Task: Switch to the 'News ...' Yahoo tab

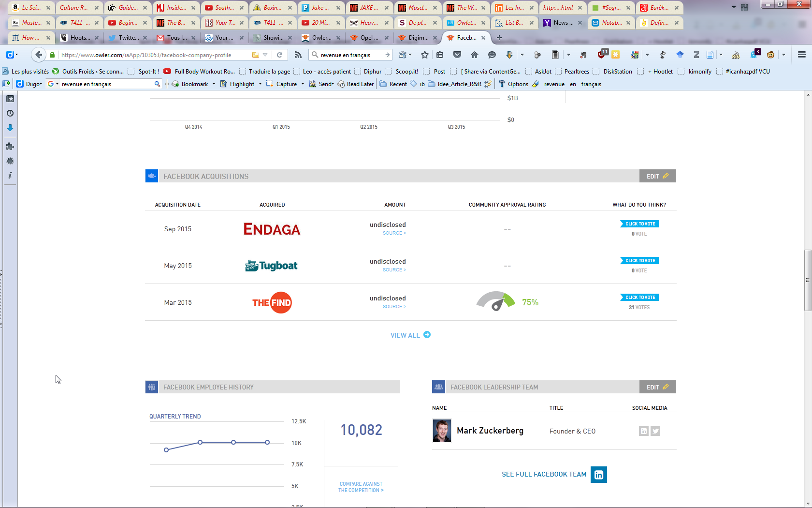Action: [x=563, y=22]
